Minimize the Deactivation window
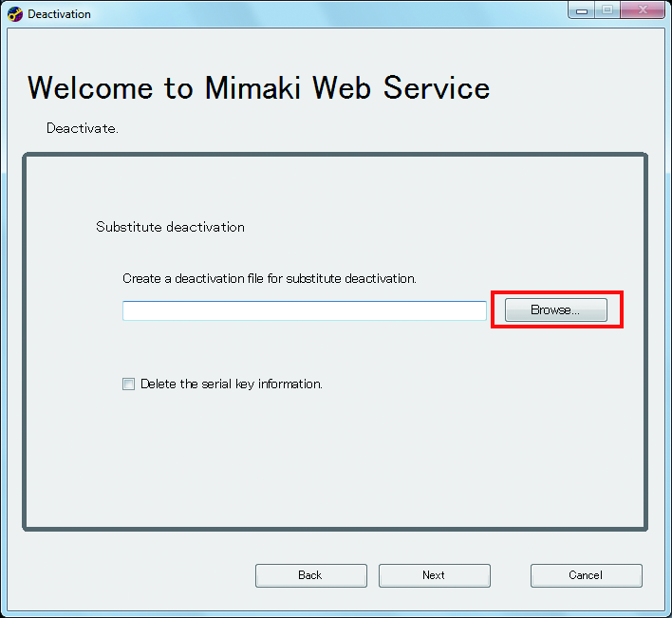This screenshot has height=618, width=672. point(580,9)
